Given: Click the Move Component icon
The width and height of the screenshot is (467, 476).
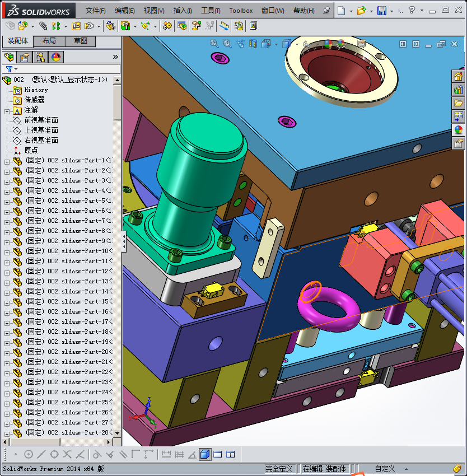Looking at the screenshot, I should (x=89, y=26).
